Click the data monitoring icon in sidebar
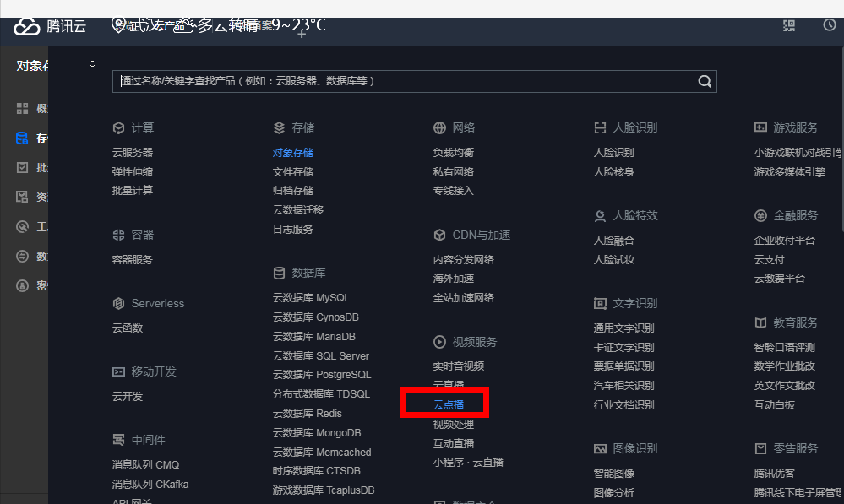Viewport: 844px width, 504px height. click(22, 256)
